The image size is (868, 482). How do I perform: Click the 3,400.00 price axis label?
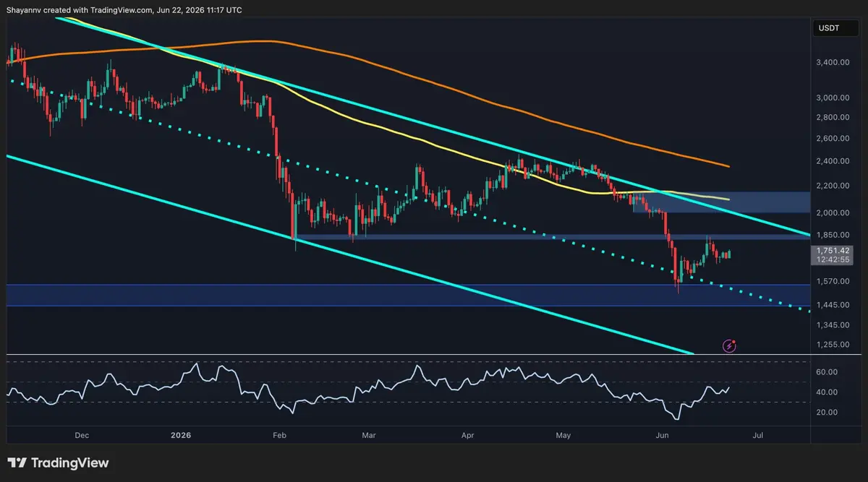coord(833,63)
